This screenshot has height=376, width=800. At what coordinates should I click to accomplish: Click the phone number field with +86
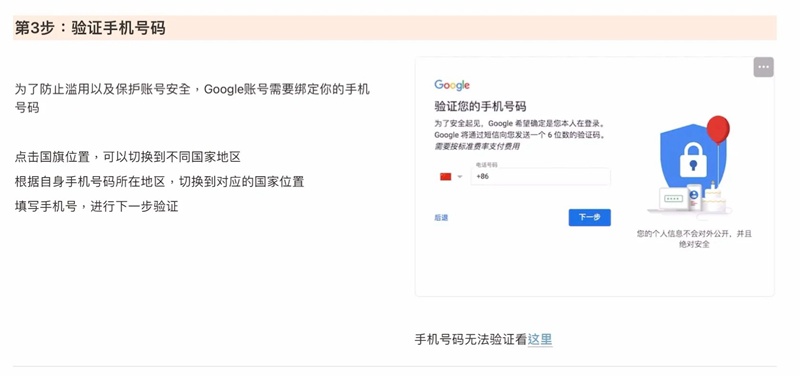(540, 176)
